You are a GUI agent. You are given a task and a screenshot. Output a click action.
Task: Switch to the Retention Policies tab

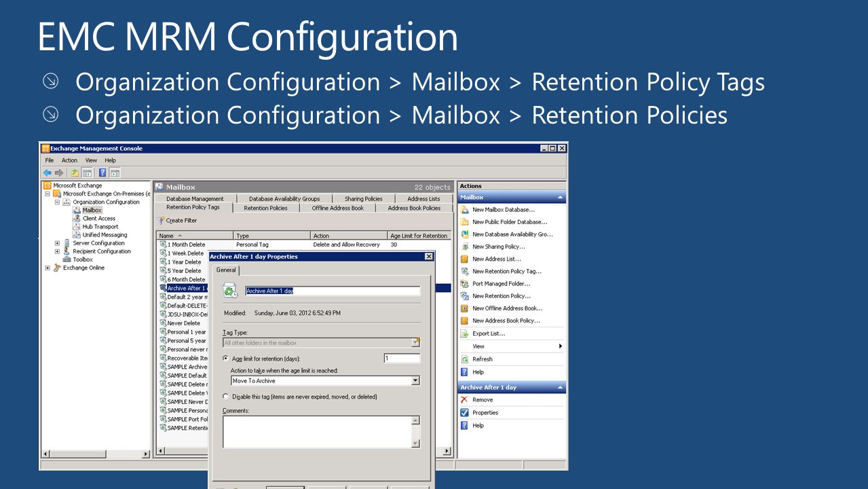click(x=266, y=208)
